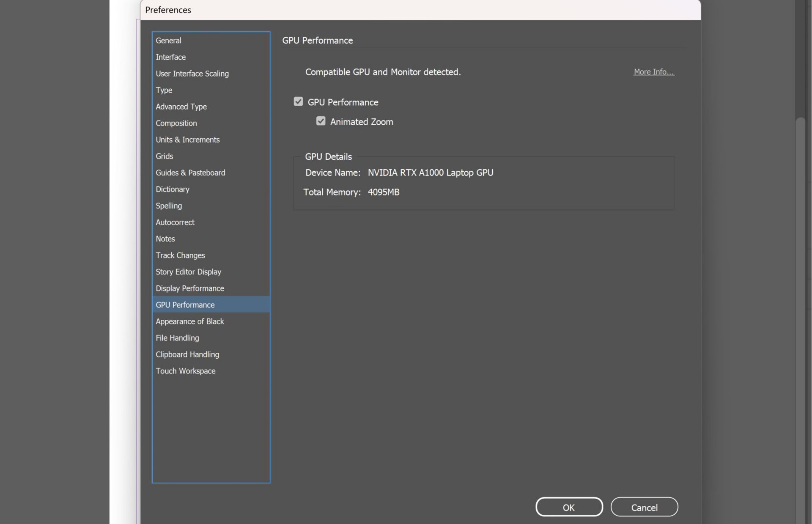The image size is (812, 524).
Task: Confirm preferences with OK
Action: point(569,507)
